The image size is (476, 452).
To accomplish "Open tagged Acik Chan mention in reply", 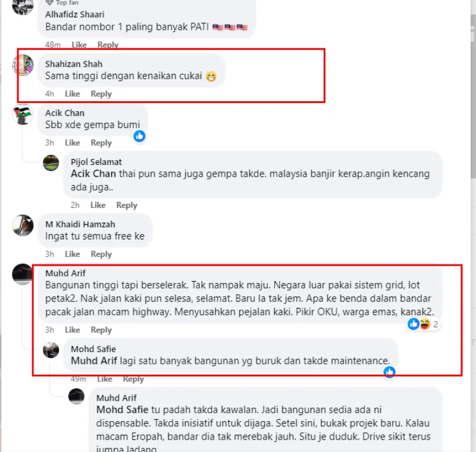I will coord(93,174).
